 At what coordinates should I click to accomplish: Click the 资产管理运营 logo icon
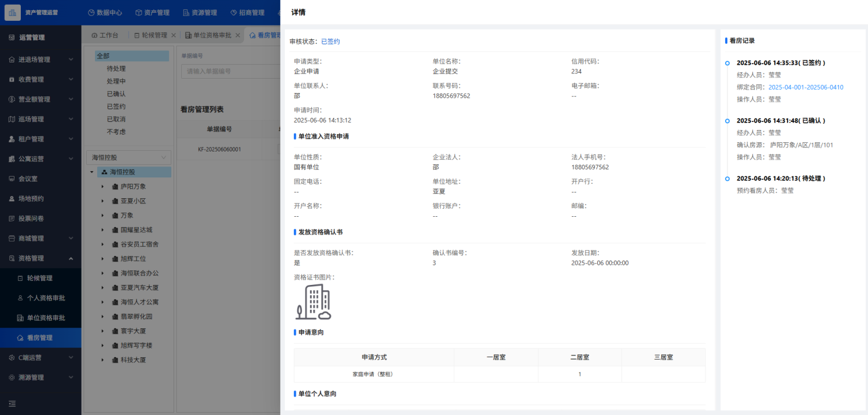13,12
